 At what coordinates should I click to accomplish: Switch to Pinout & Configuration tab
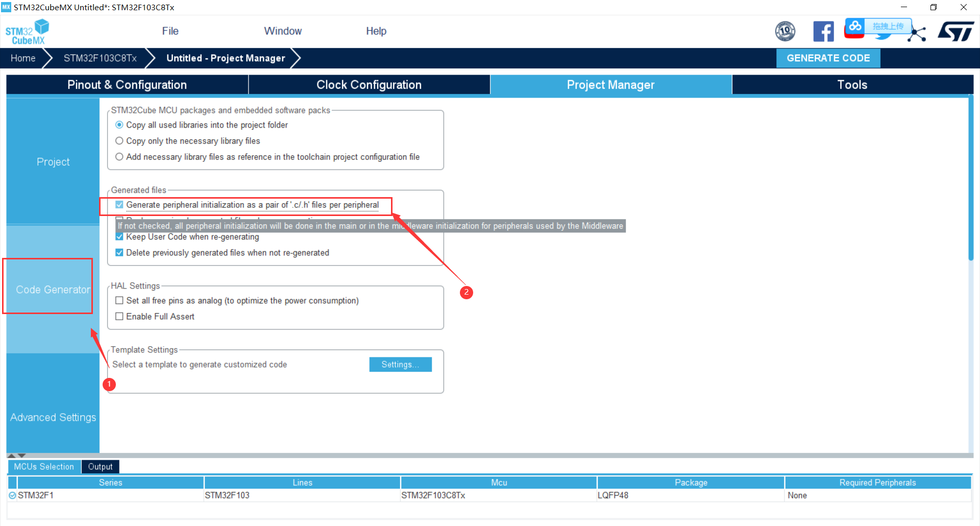click(x=127, y=85)
